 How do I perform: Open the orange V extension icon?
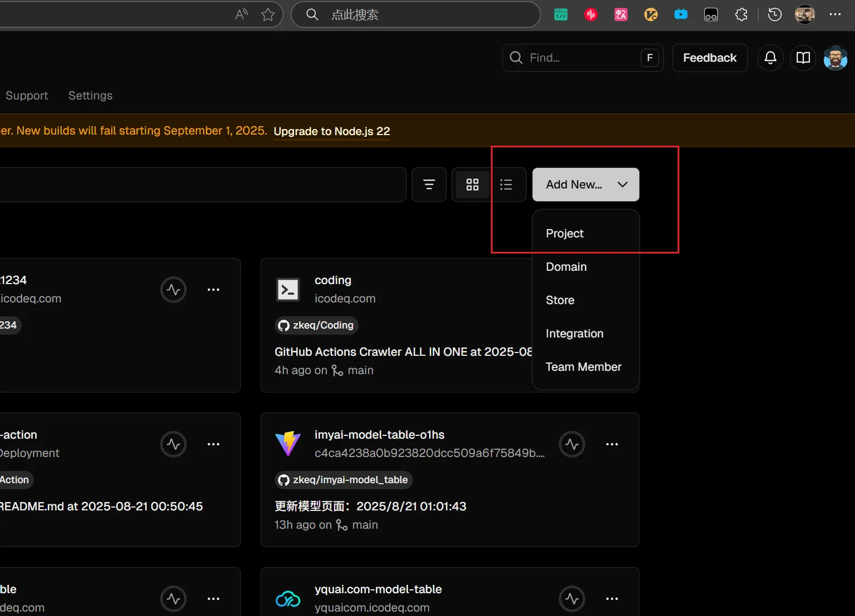(x=651, y=14)
